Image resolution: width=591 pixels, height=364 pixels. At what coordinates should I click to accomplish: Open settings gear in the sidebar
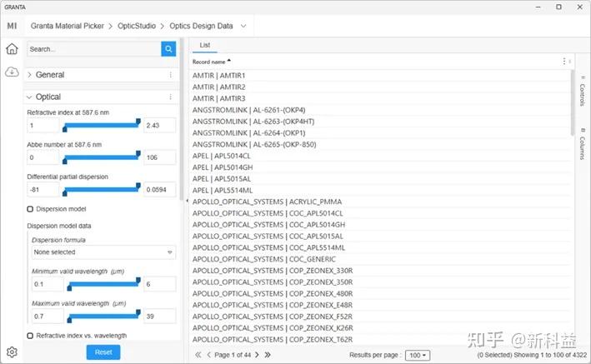click(x=12, y=352)
